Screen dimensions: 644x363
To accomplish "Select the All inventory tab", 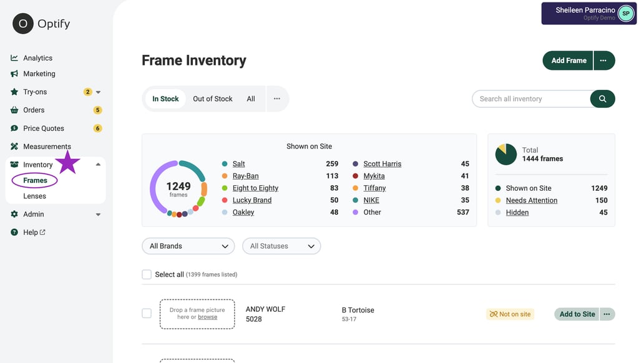I will click(x=251, y=99).
